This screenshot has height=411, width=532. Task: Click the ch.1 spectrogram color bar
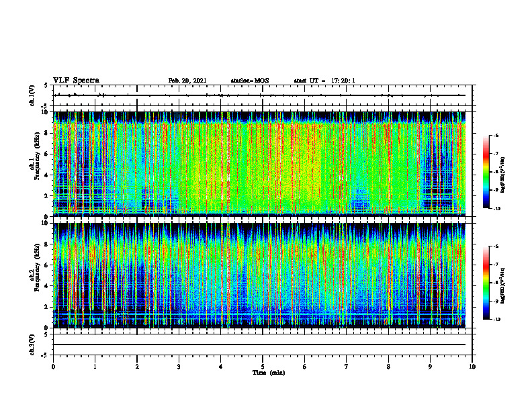486,172
